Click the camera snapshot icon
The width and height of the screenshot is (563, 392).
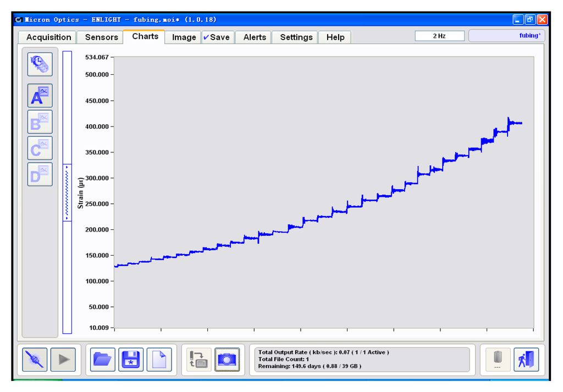tap(227, 360)
